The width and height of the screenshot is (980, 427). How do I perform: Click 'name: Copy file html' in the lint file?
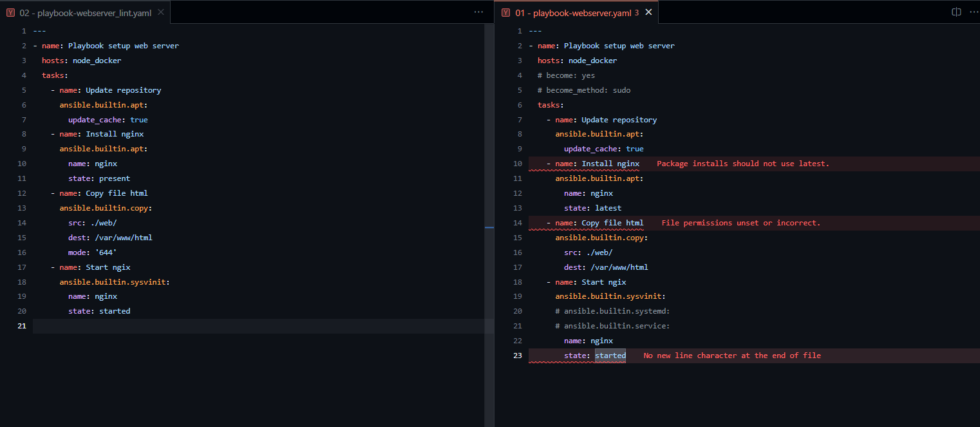(104, 193)
